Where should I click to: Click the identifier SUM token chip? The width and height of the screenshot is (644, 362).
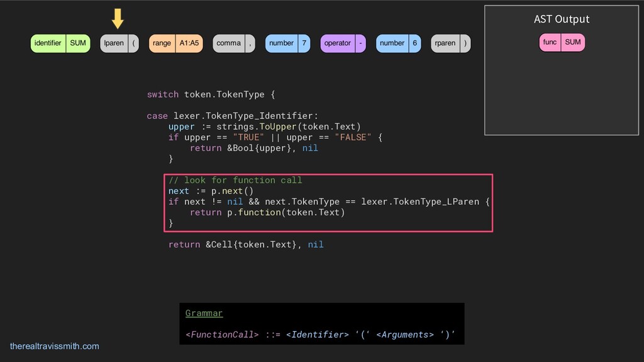[x=60, y=43]
